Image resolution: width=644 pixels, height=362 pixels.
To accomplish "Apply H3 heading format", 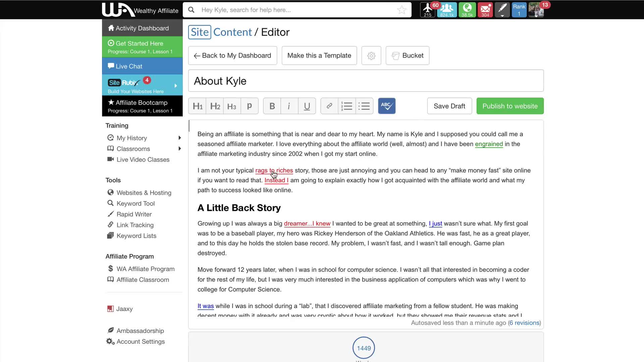I will 232,106.
